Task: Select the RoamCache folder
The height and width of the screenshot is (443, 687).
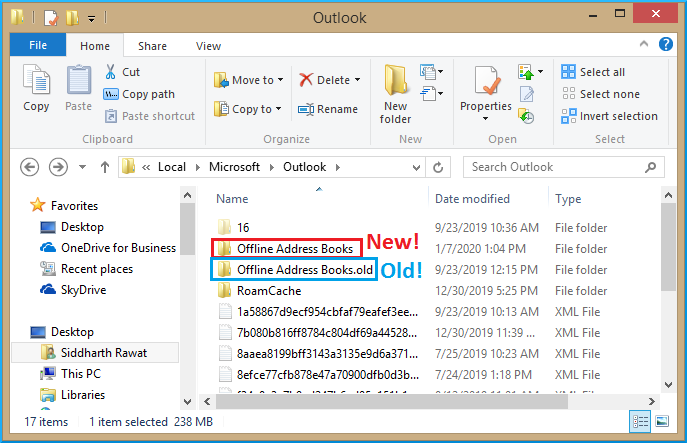Action: 260,291
